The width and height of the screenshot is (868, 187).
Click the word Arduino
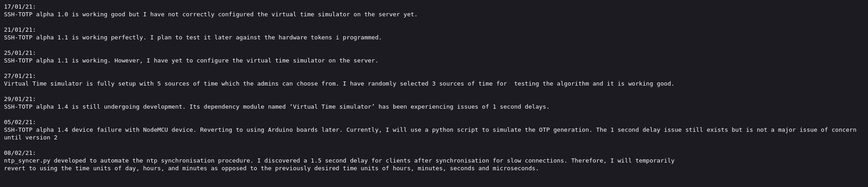(280, 130)
